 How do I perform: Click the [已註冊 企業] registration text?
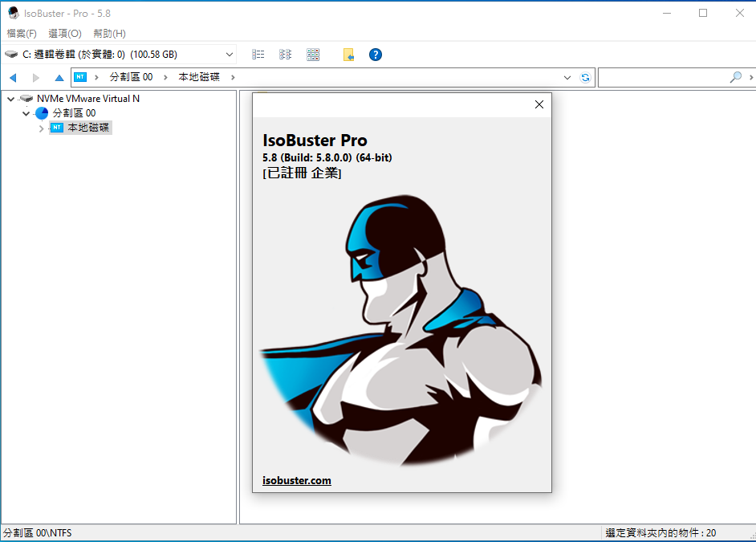[302, 173]
